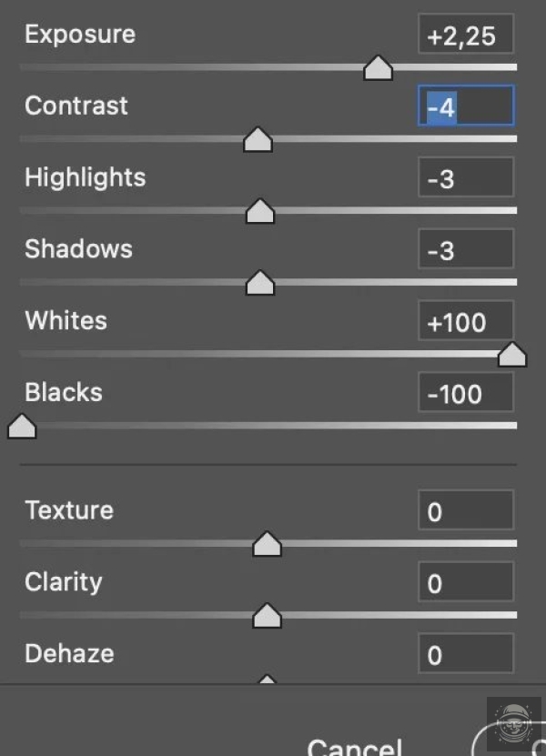Select the Dehaze value field
The image size is (546, 756).
(465, 653)
